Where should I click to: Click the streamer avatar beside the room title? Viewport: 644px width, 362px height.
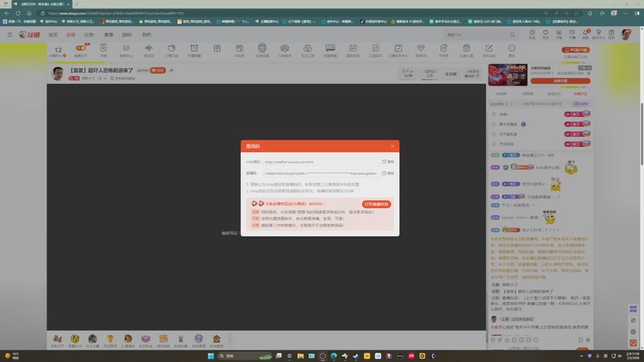pos(58,73)
